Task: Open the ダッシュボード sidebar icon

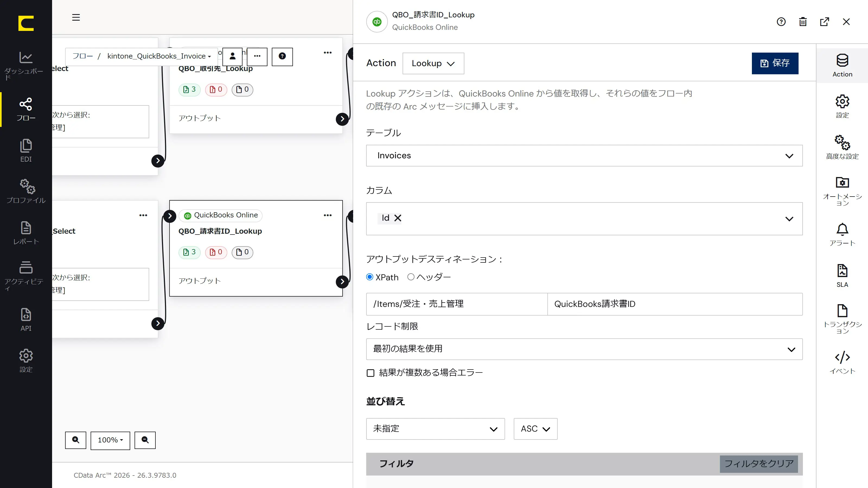Action: (25, 65)
